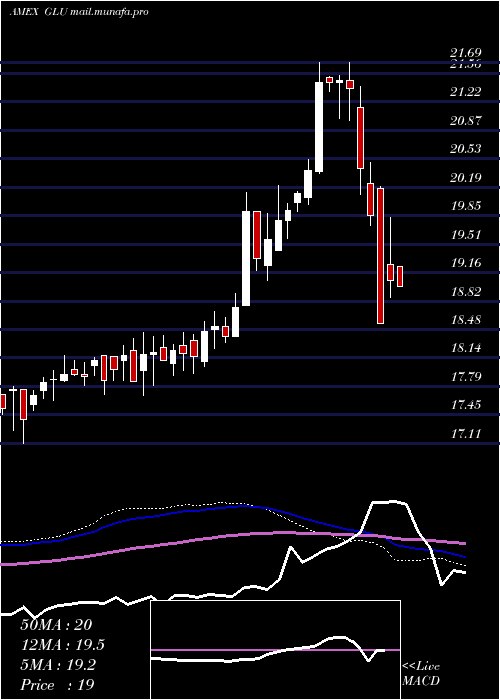500x700 pixels.
Task: Click the Price : 19 readout
Action: (x=57, y=685)
